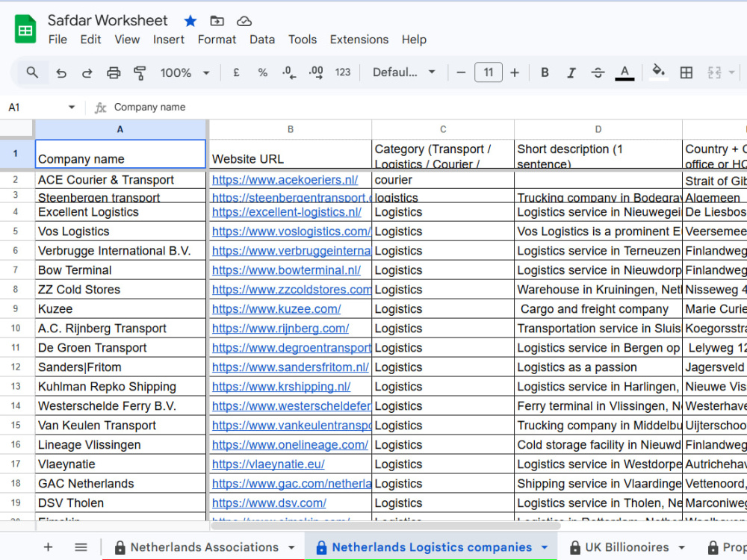Open the borders tool
This screenshot has width=747, height=560.
[x=686, y=72]
